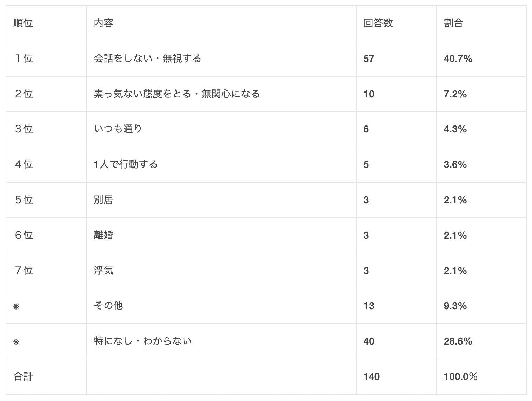Click the response count 57
Screen dimensions: 532x401
[369, 59]
